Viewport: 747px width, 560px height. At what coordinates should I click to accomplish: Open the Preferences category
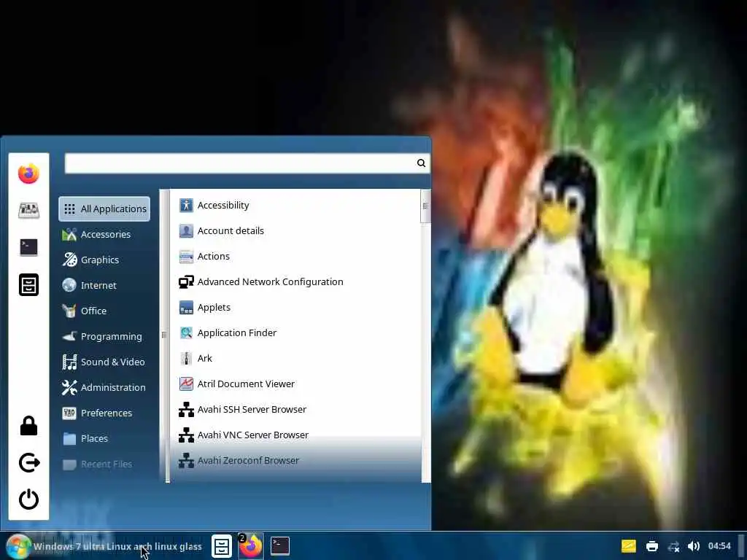coord(104,413)
